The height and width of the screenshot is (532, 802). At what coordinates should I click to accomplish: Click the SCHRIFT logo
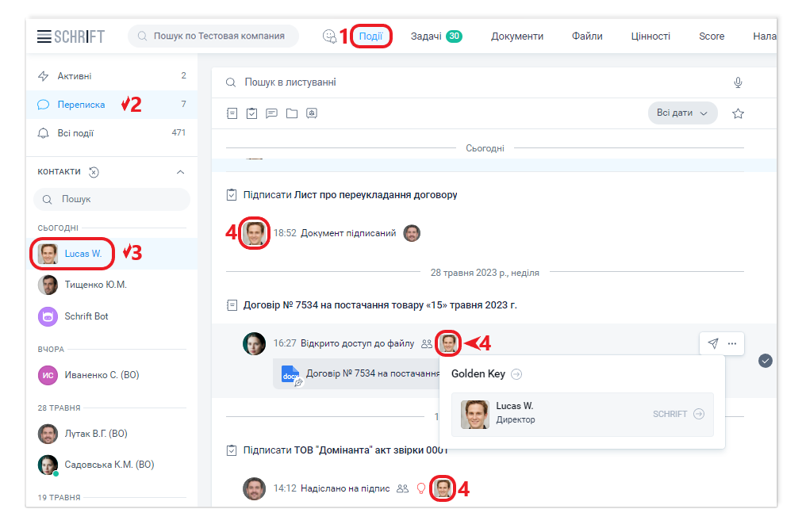click(x=79, y=36)
